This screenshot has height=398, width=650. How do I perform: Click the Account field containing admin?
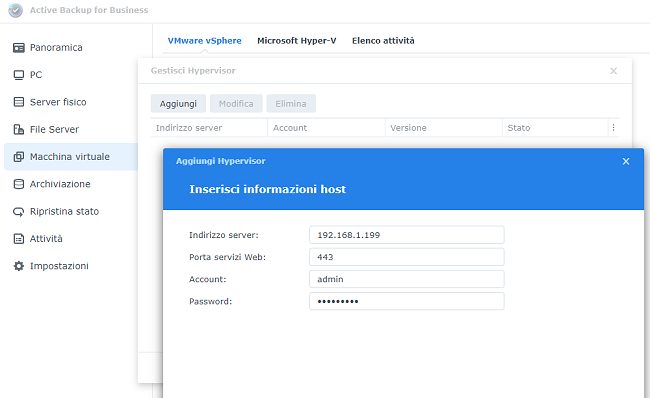[407, 279]
